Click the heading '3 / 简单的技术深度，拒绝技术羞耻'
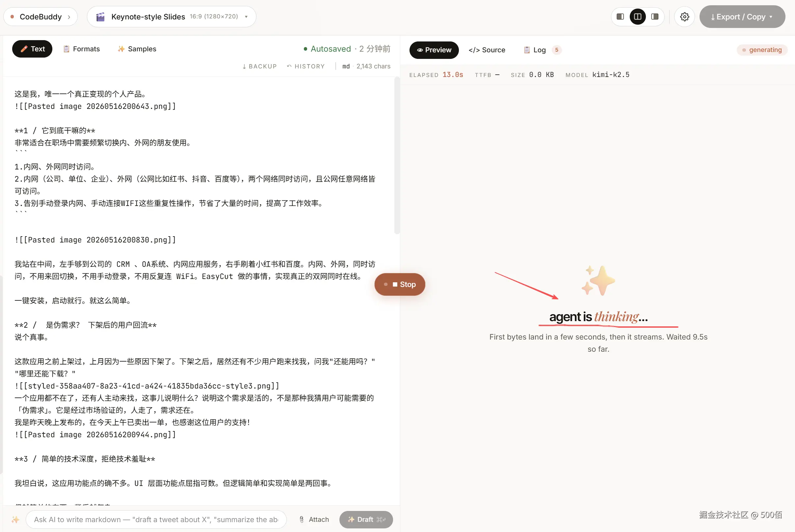795x532 pixels. (x=85, y=459)
